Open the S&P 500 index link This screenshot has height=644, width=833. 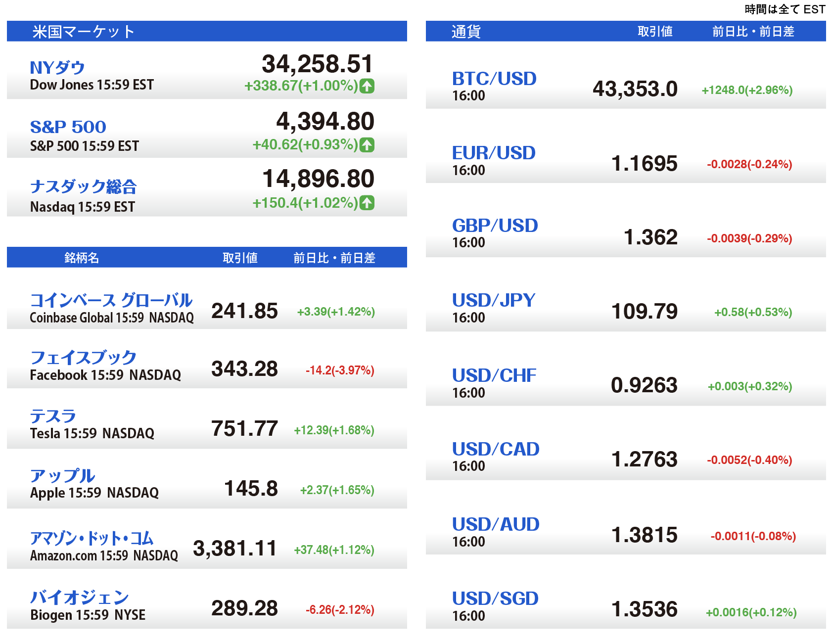click(68, 127)
